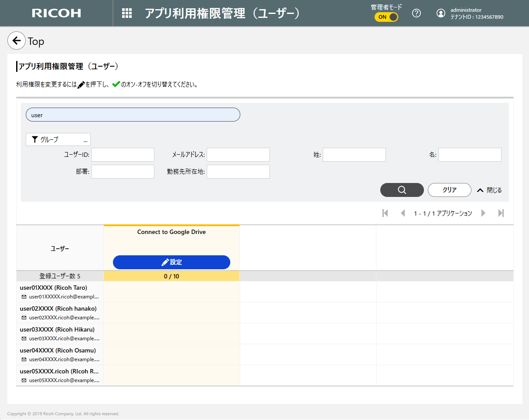Select user02XXXX (Ricoh hanako) row

(x=58, y=308)
